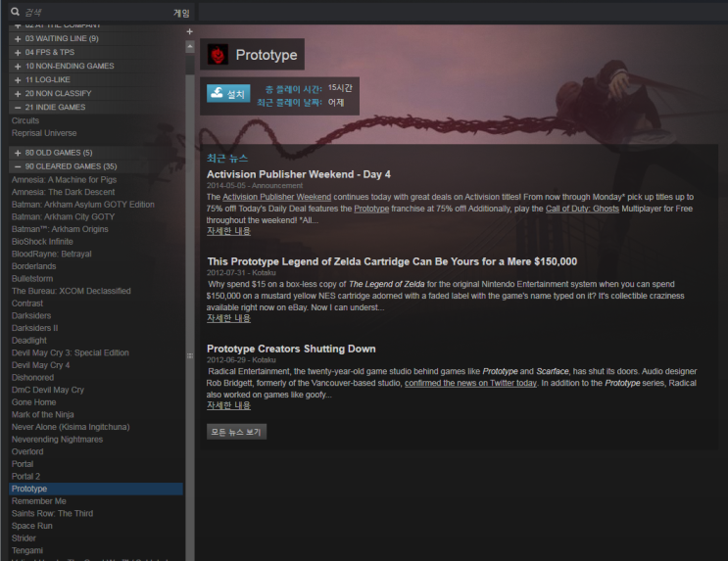Select Amnesia: The Dark Descent
Image resolution: width=728 pixels, height=561 pixels.
63,192
